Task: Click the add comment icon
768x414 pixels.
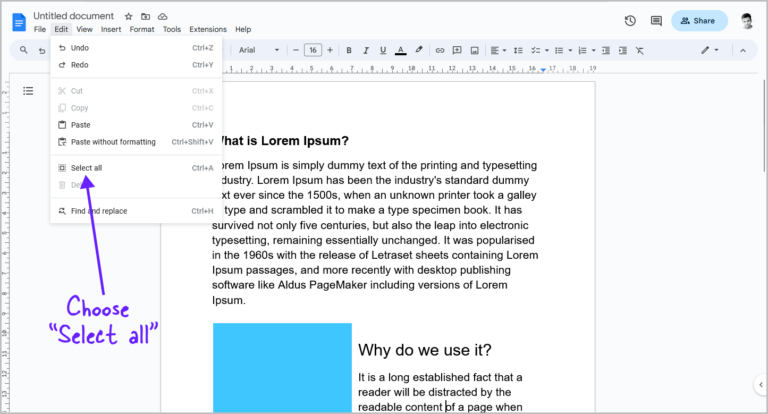Action: [457, 50]
